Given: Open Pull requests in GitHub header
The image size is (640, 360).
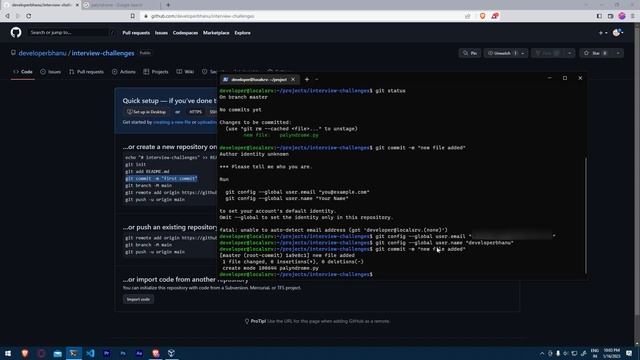Looking at the screenshot, I should [136, 33].
